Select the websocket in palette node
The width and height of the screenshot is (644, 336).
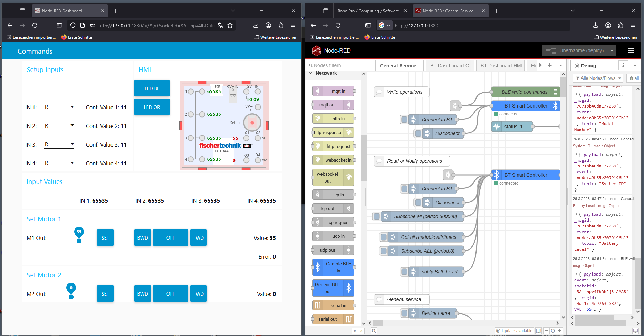point(334,160)
